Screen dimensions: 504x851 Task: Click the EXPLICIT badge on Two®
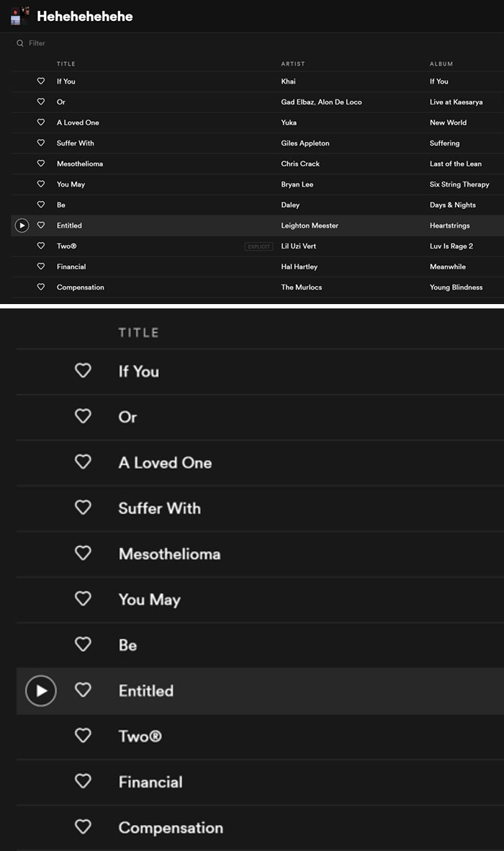click(259, 246)
